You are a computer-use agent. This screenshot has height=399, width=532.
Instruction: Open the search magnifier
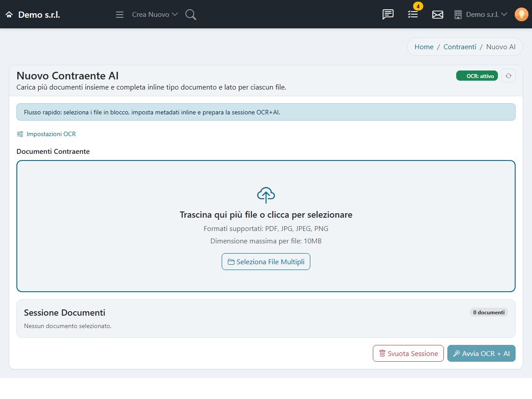coord(191,15)
